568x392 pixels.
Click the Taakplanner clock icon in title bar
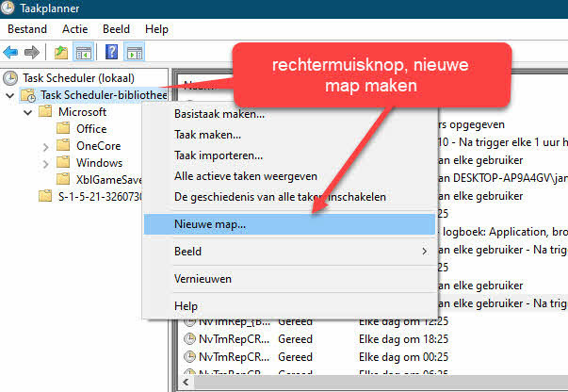(x=8, y=8)
